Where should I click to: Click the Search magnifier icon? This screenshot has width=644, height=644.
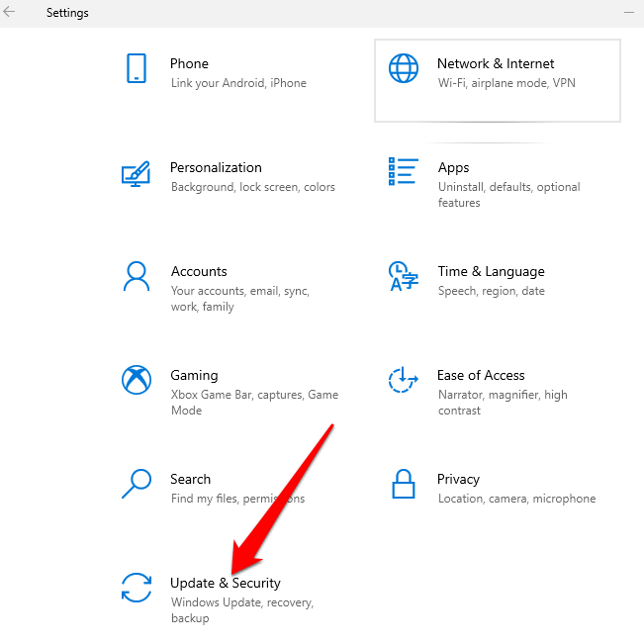click(x=136, y=484)
